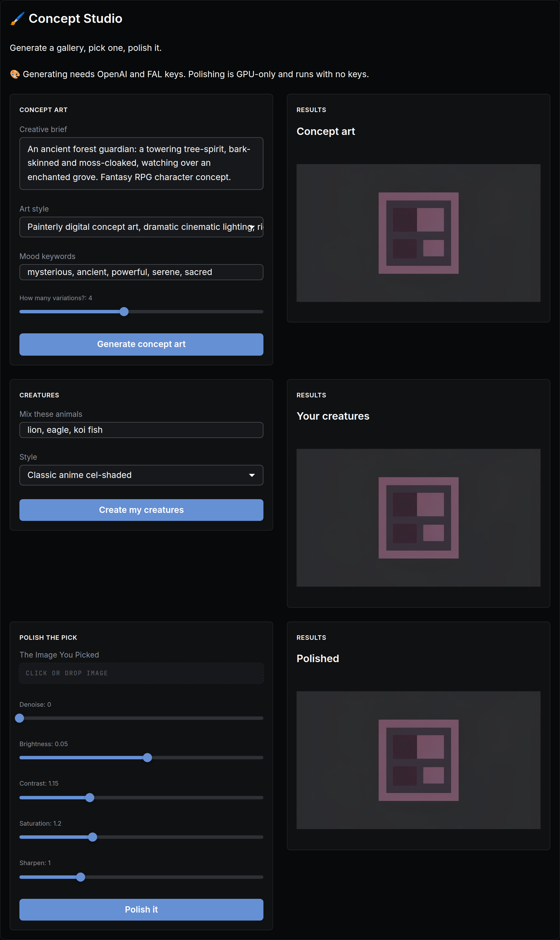Click the 'Mix these animals' label
This screenshot has height=940, width=560.
tap(51, 414)
